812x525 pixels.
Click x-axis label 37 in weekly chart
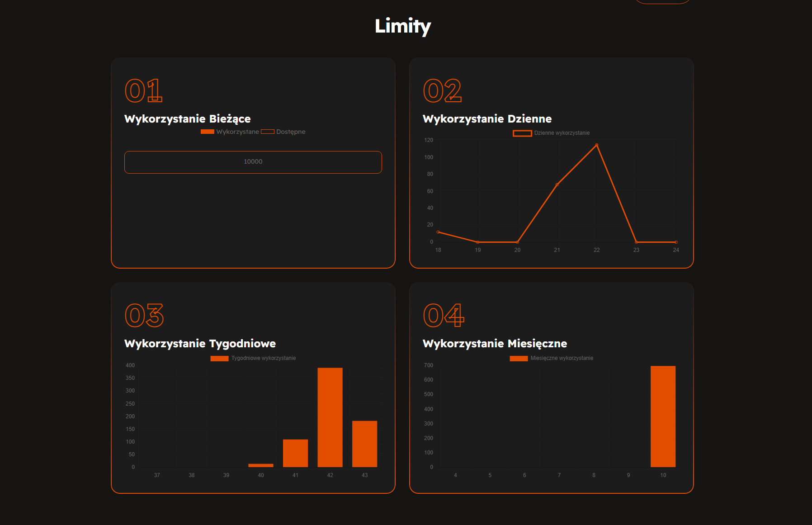(x=157, y=475)
